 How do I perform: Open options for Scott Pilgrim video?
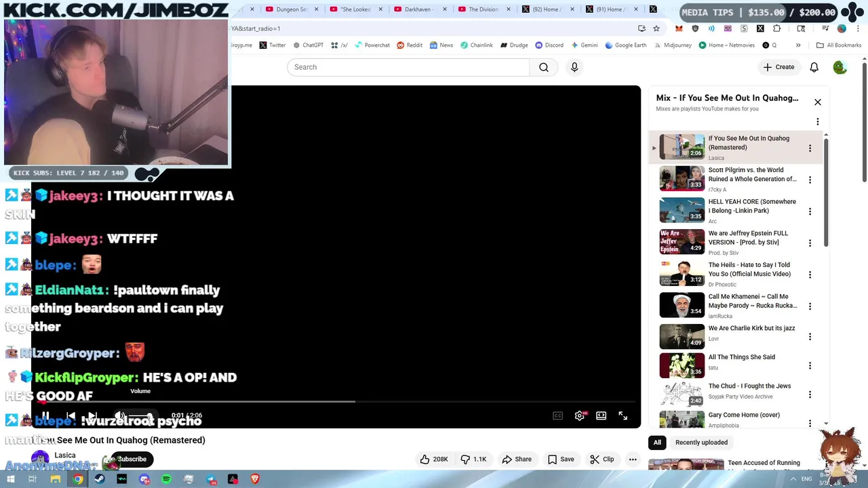(810, 180)
